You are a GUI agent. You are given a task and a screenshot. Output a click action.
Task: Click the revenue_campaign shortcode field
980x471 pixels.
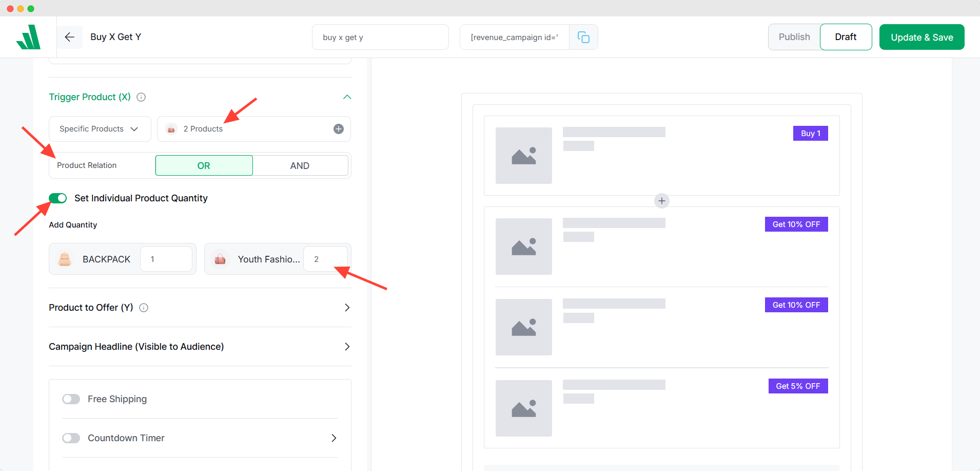[x=515, y=37]
